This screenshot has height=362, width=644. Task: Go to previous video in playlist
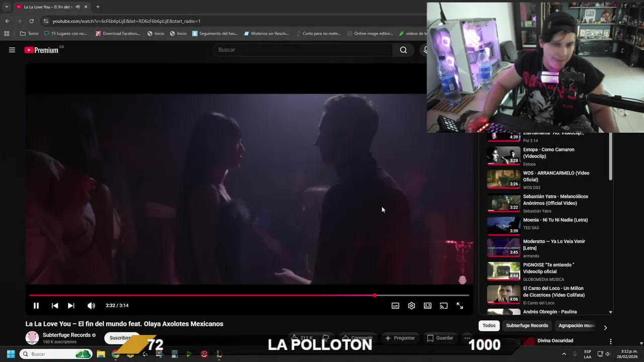click(55, 306)
